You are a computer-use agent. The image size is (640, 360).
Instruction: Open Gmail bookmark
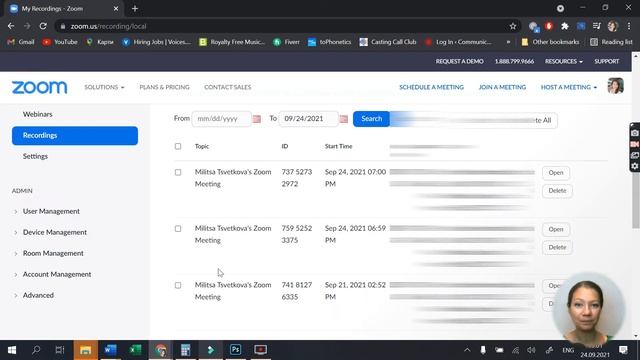tap(21, 42)
